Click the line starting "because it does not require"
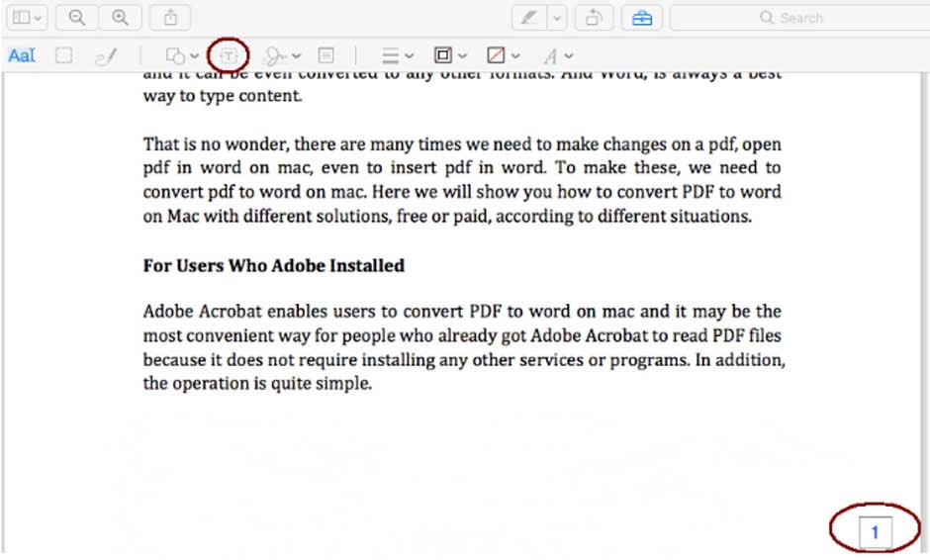 click(464, 359)
